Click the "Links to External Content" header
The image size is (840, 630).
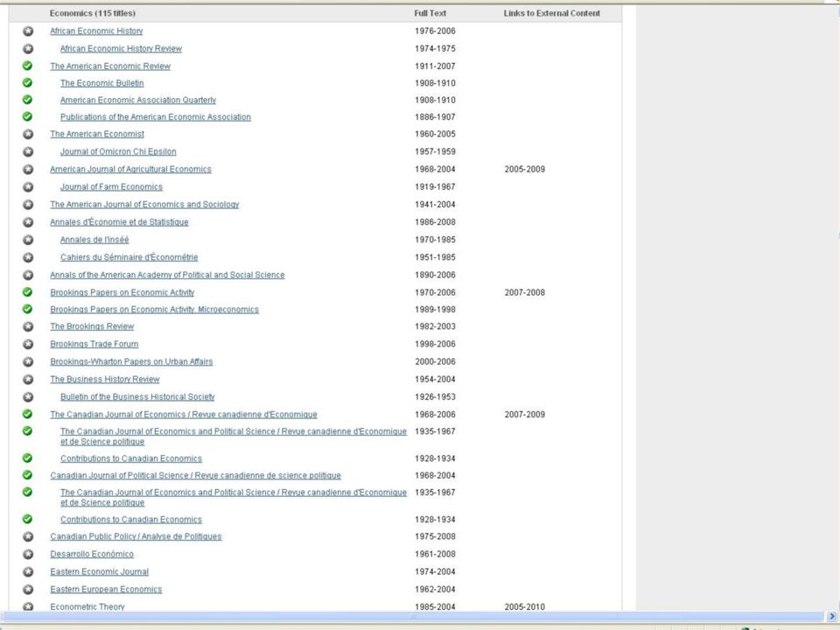tap(552, 13)
